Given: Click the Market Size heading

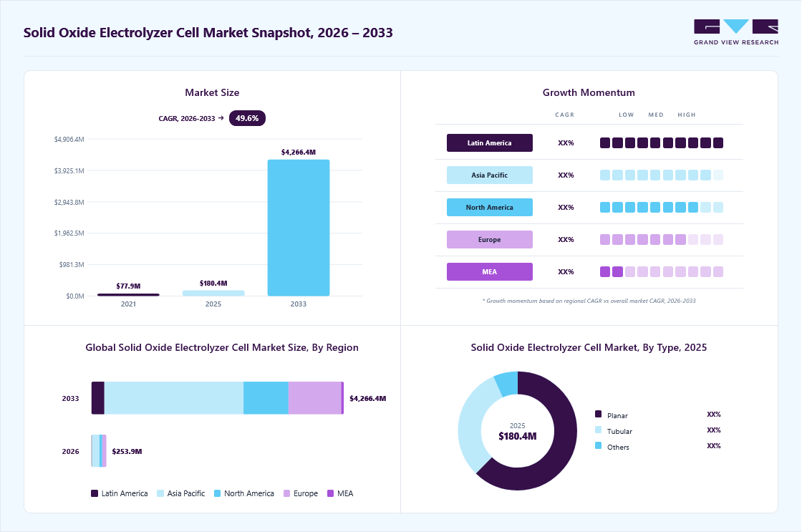Looking at the screenshot, I should (212, 92).
